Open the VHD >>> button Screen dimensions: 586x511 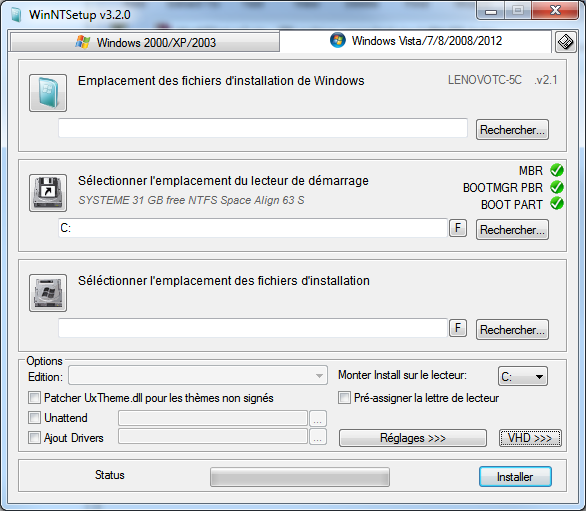point(530,438)
